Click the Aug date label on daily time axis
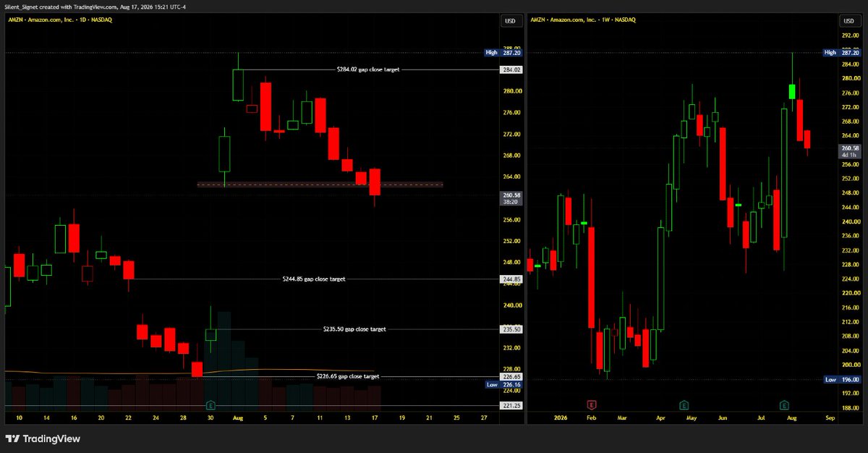Screen dimensions: 868x453 click(x=239, y=418)
